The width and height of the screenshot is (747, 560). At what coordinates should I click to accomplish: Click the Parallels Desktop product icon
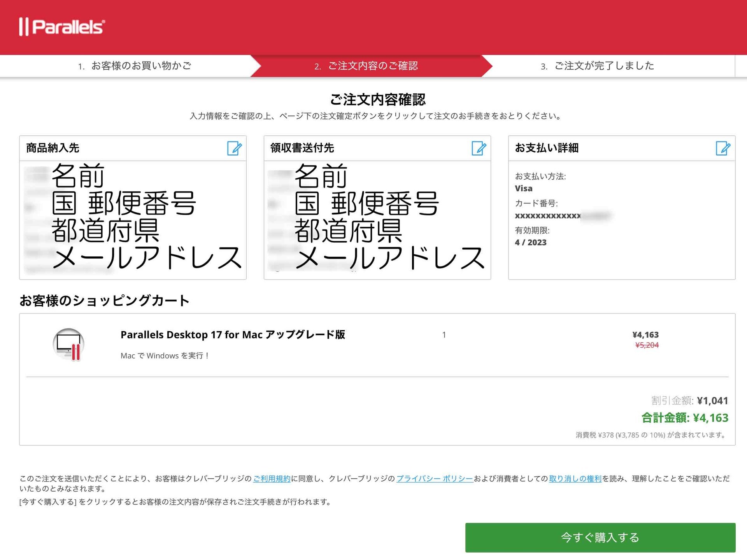coord(69,345)
